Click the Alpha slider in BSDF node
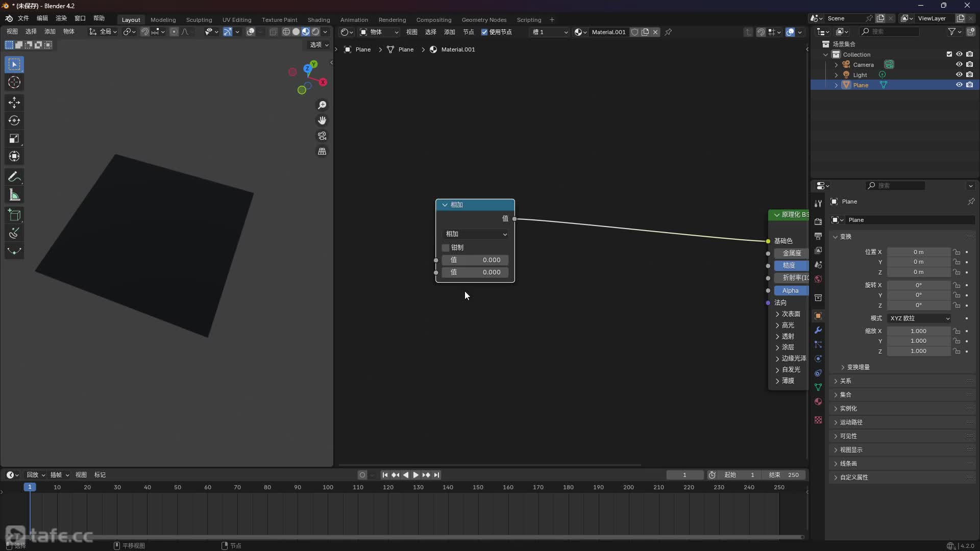 (x=791, y=291)
